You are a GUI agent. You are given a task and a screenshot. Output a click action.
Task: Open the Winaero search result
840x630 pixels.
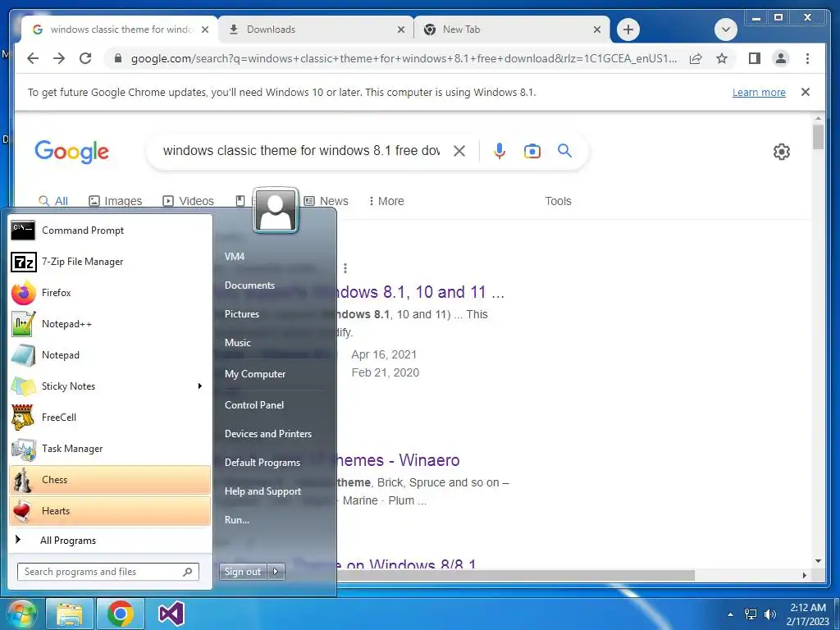(396, 460)
